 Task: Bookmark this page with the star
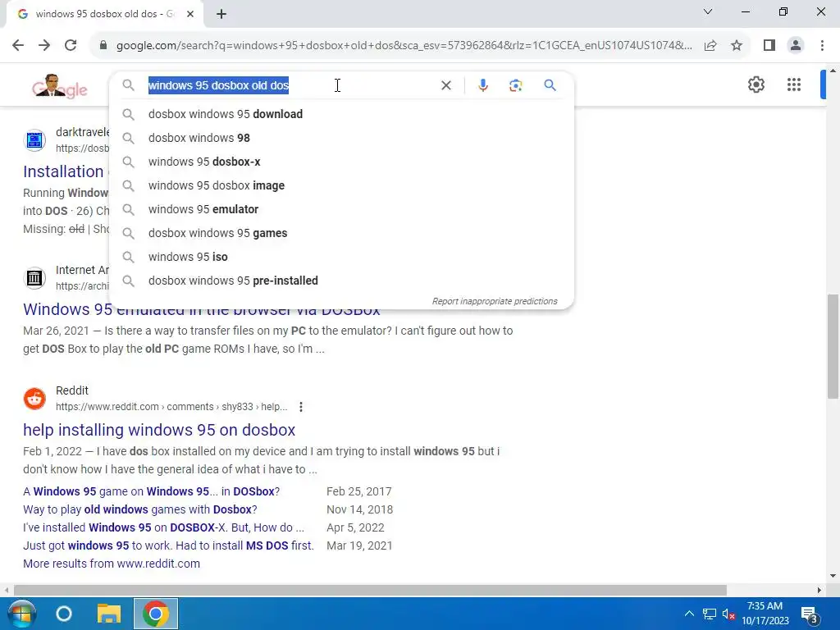737,45
